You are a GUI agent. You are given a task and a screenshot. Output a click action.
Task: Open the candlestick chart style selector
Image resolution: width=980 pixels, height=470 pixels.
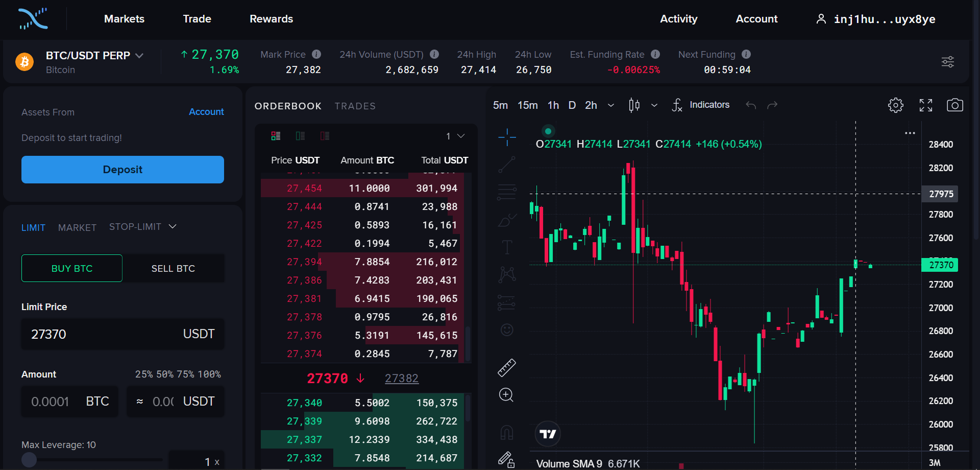(634, 105)
